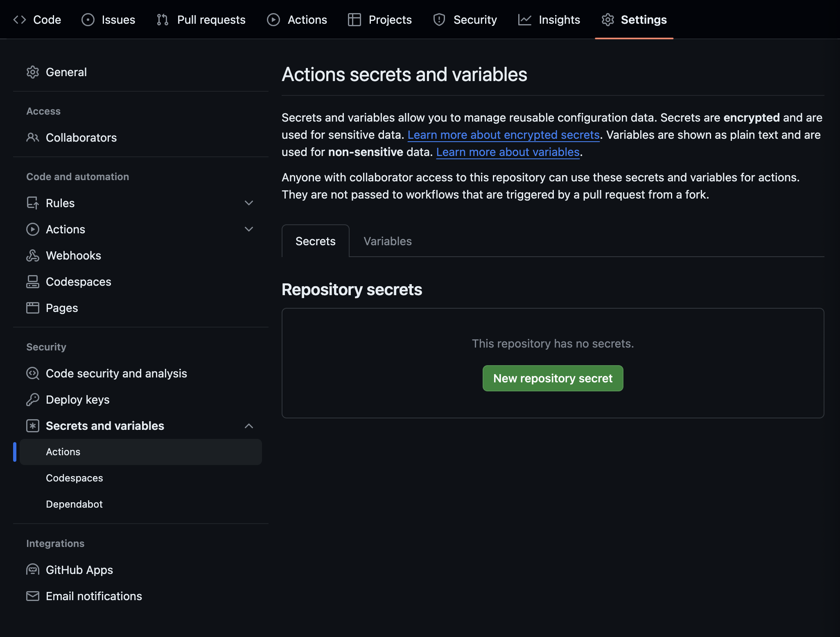Click the New repository secret button
The height and width of the screenshot is (637, 840).
[x=553, y=378]
